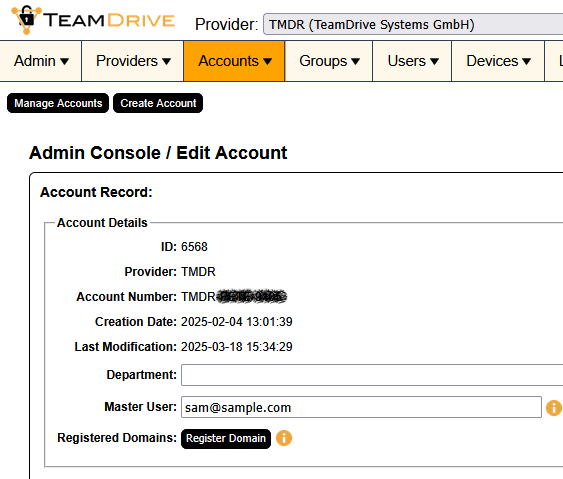Open the Devices menu
The width and height of the screenshot is (563, 479).
pos(498,61)
